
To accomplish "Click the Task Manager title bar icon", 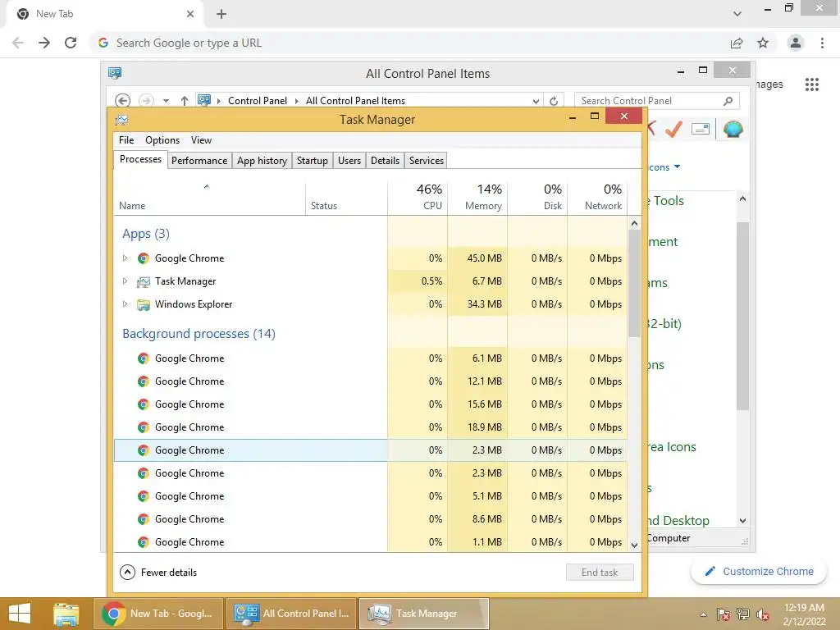I will coord(122,120).
